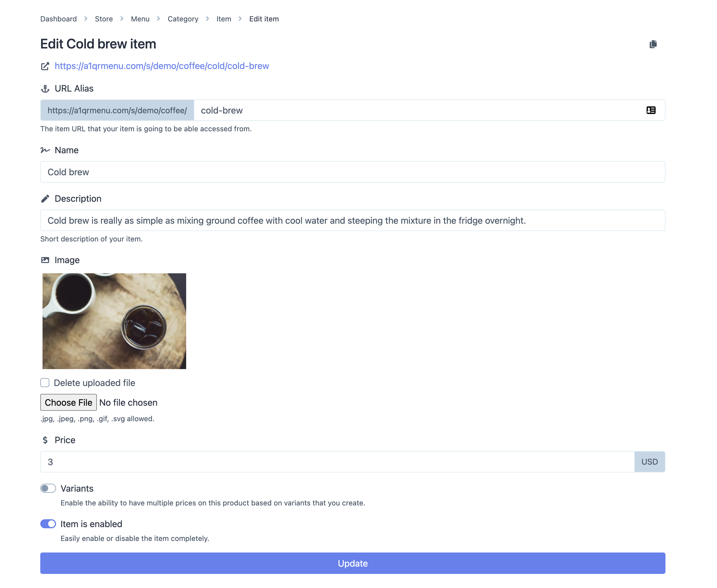The image size is (717, 588).
Task: Click the cold brew image thumbnail
Action: coord(114,321)
